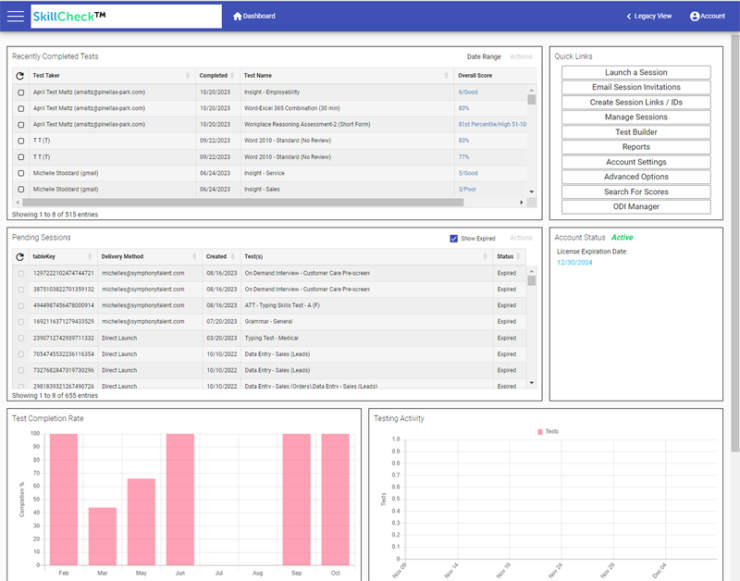Viewport: 740px width, 581px height.
Task: Click the Legacy View back chevron
Action: 629,16
